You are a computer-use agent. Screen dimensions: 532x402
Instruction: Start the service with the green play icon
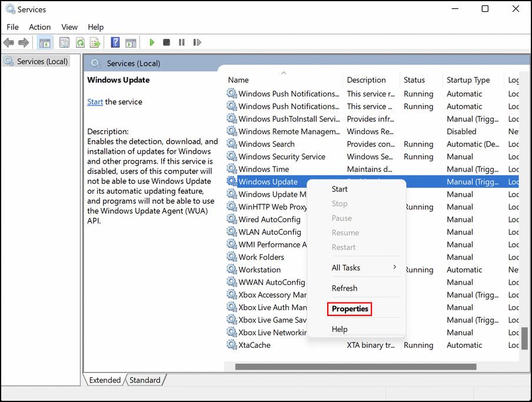(152, 42)
